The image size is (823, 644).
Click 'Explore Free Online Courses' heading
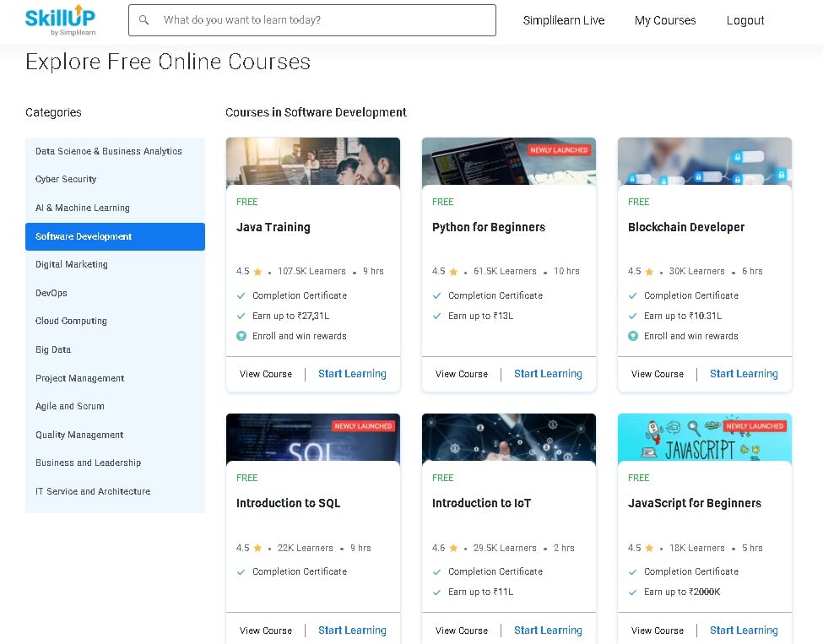168,62
